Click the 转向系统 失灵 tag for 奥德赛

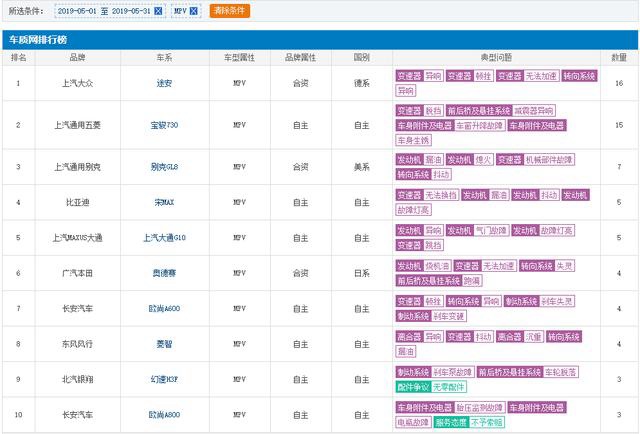click(x=547, y=266)
